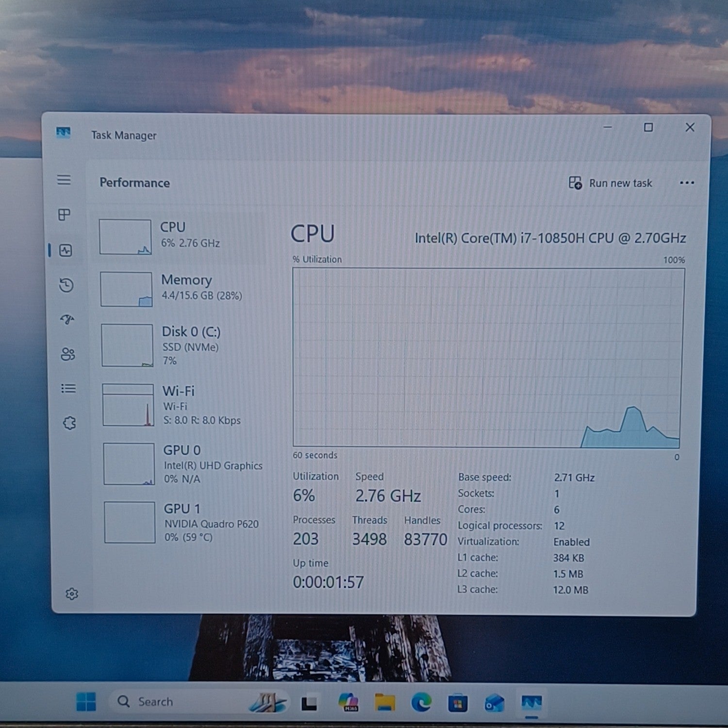728x728 pixels.
Task: Click the Virtualization Enabled value
Action: click(572, 542)
